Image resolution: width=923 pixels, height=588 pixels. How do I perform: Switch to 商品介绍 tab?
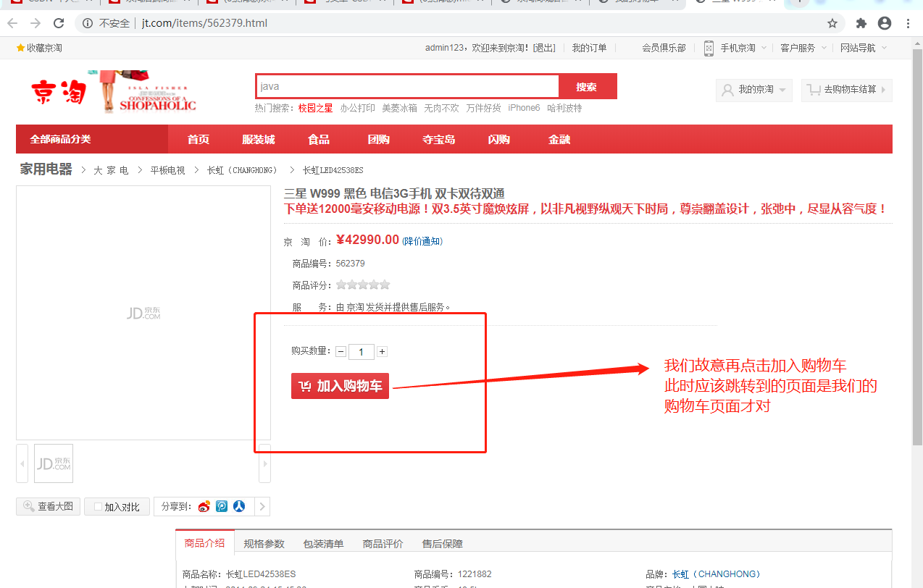tap(204, 543)
